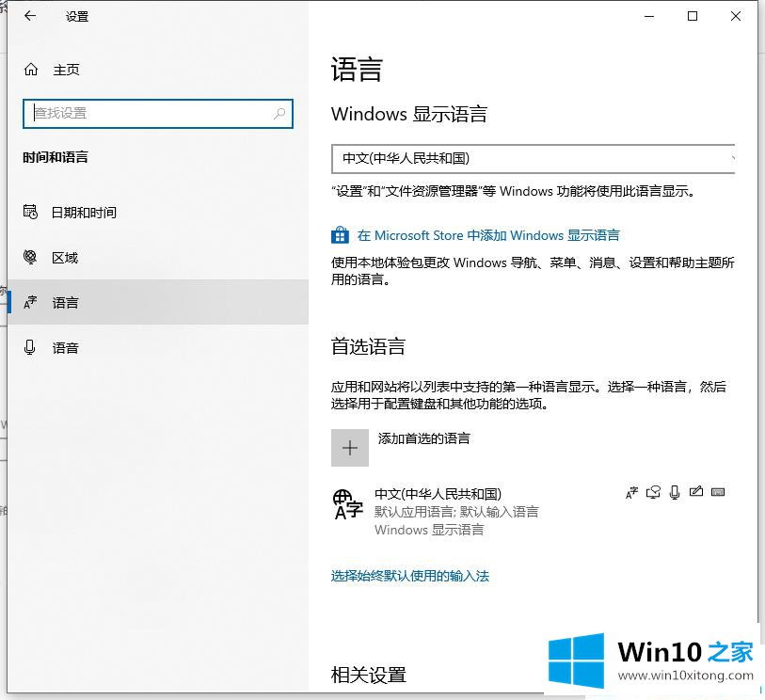Click the 日期和时间 calendar icon

click(x=30, y=212)
